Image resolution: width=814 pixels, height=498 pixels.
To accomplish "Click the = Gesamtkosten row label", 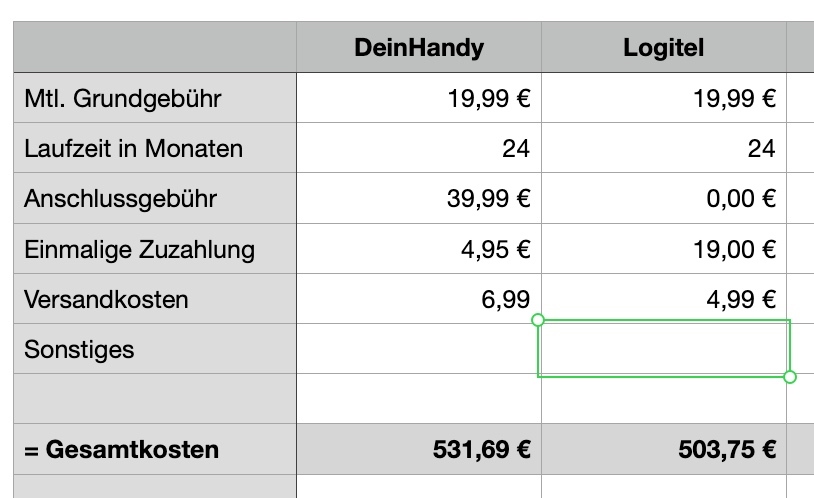I will click(x=155, y=449).
